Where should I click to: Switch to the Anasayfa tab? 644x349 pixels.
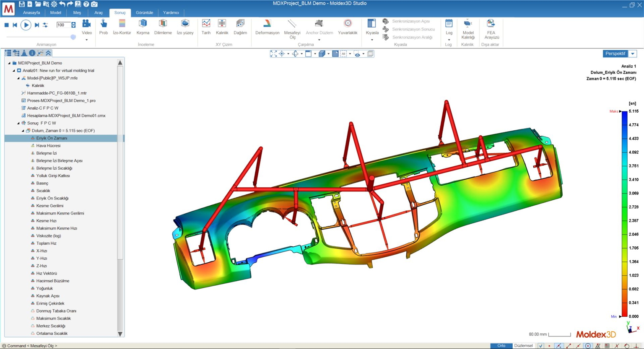pyautogui.click(x=31, y=13)
